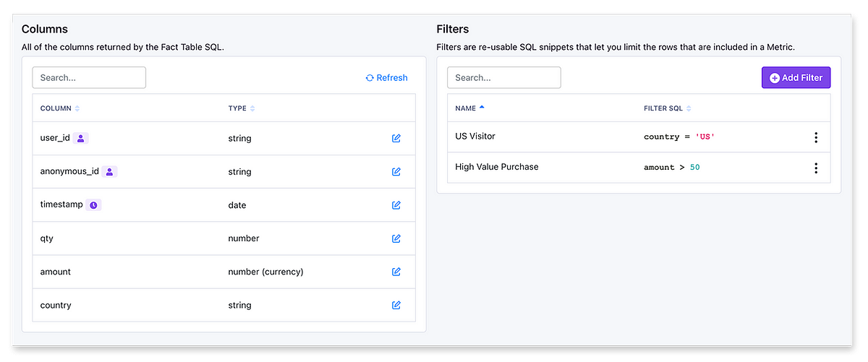This screenshot has width=868, height=362.
Task: Edit the qty column
Action: (x=396, y=238)
